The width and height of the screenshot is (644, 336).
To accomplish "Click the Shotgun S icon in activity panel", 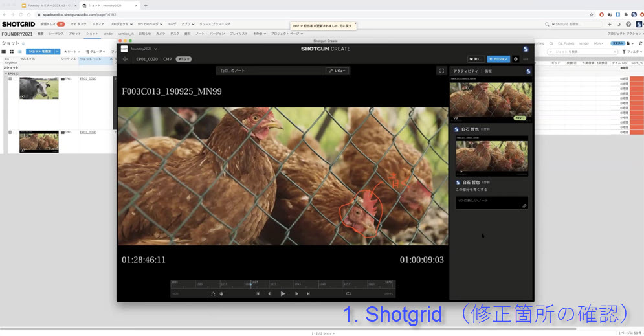I will point(528,71).
